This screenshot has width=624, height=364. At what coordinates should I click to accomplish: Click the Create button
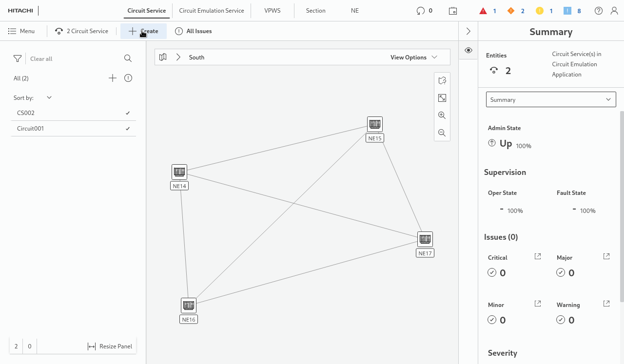click(144, 31)
